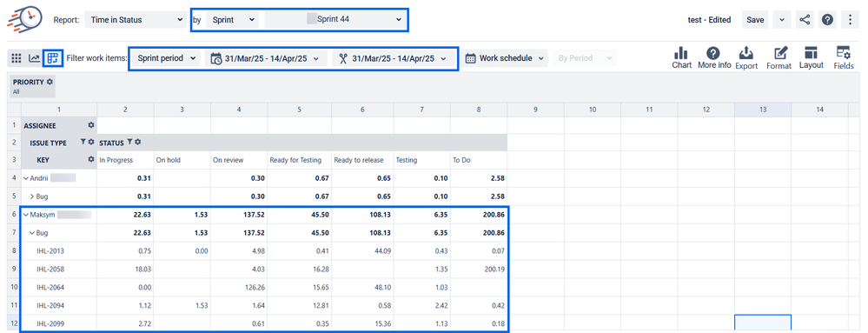Click the Format toolbar icon
This screenshot has width=868, height=333.
[x=779, y=58]
